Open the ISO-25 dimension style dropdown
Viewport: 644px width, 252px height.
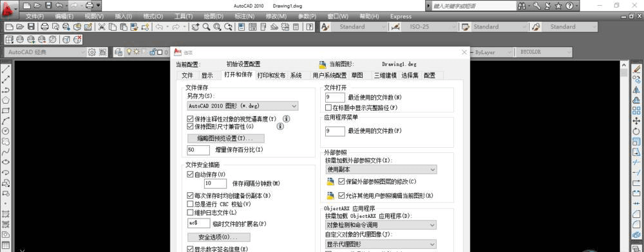pyautogui.click(x=428, y=26)
